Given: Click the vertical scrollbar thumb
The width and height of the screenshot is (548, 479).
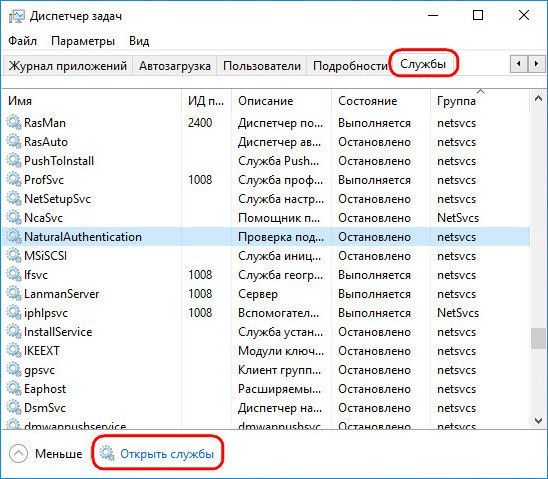Looking at the screenshot, I should (x=538, y=338).
